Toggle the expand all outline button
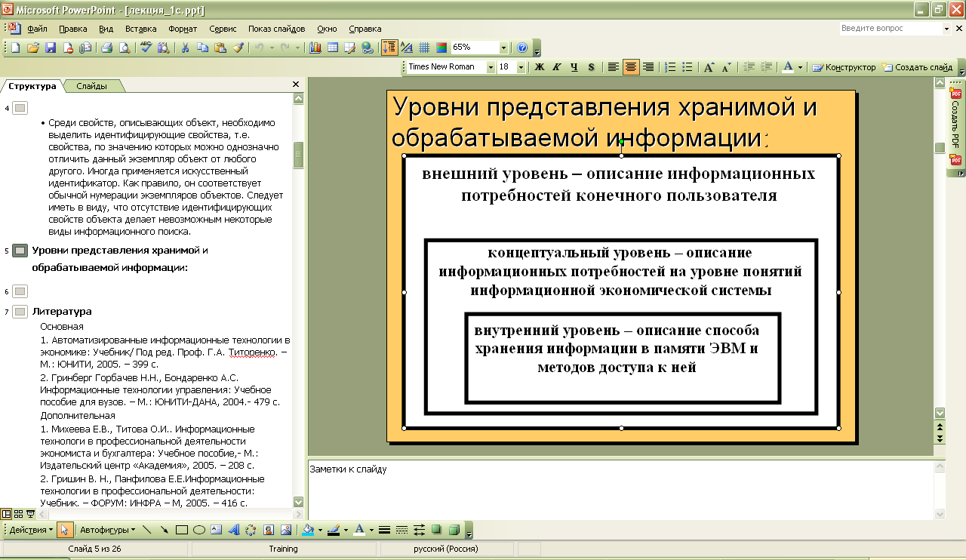The height and width of the screenshot is (560, 966). pos(389,48)
